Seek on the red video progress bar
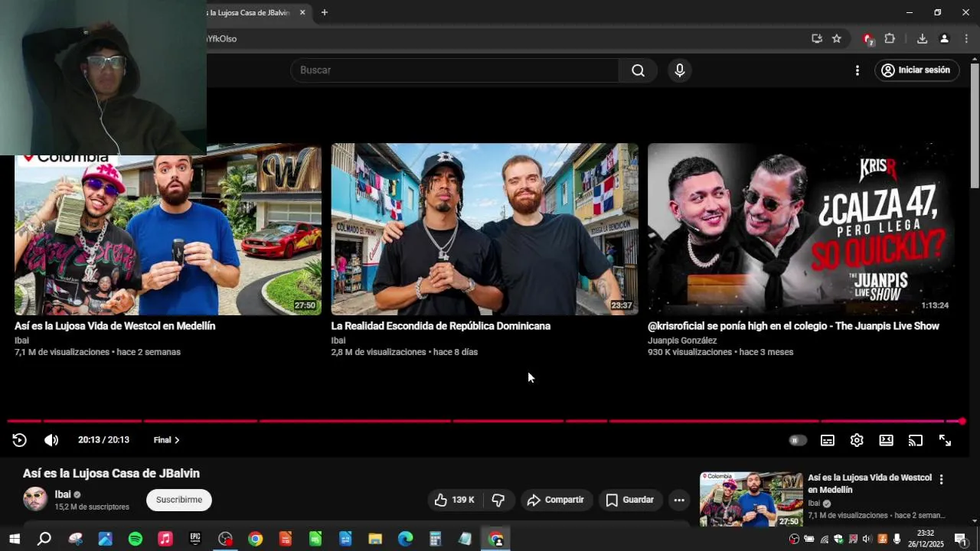 coord(485,421)
